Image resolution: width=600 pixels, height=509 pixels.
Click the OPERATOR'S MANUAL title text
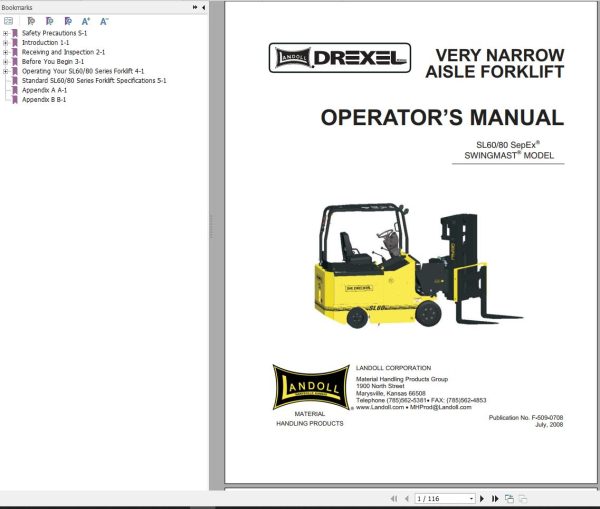click(x=442, y=117)
